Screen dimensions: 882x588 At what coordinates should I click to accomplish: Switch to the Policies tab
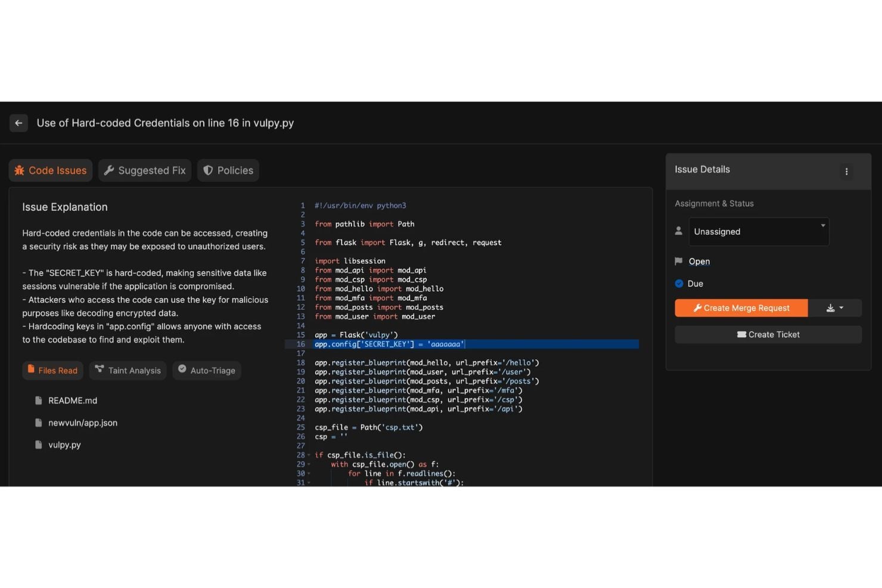(228, 170)
